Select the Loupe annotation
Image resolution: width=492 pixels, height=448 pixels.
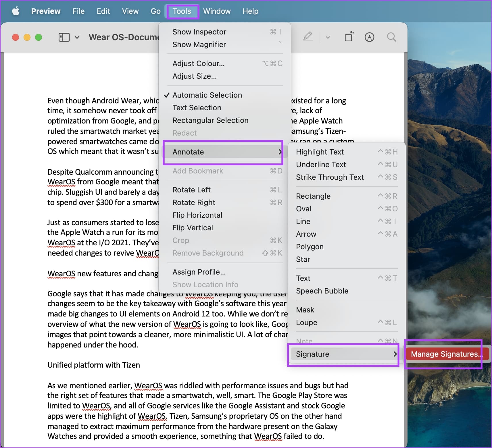tap(347, 323)
